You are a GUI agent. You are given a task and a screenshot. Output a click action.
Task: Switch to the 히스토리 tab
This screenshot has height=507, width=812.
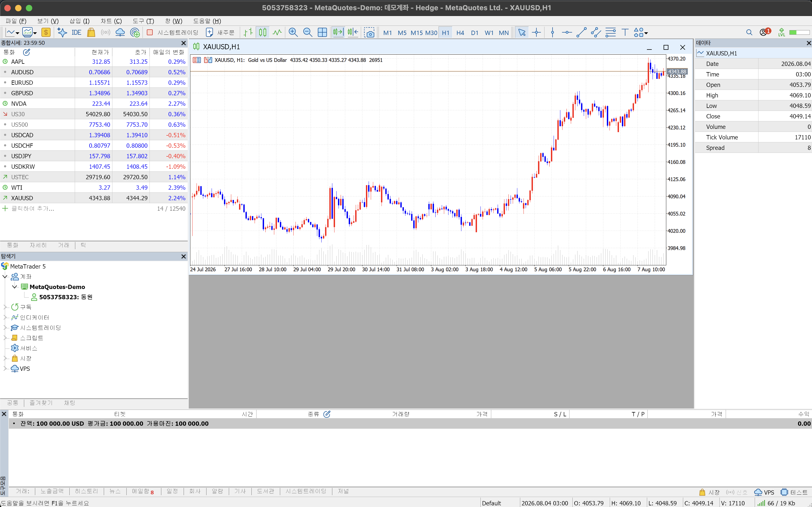(86, 491)
